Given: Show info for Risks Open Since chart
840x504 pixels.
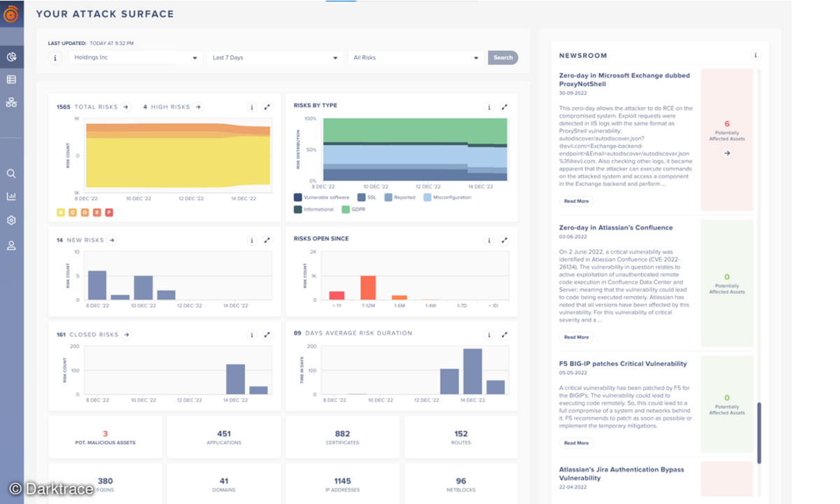Looking at the screenshot, I should [x=489, y=240].
